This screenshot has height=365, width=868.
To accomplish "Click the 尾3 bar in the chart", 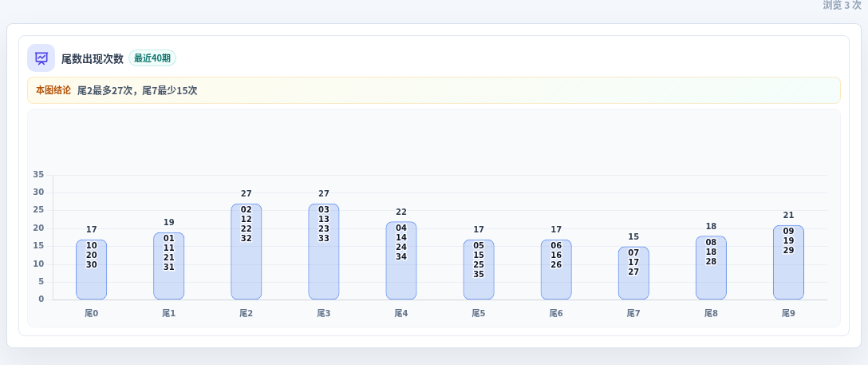I will pyautogui.click(x=324, y=252).
